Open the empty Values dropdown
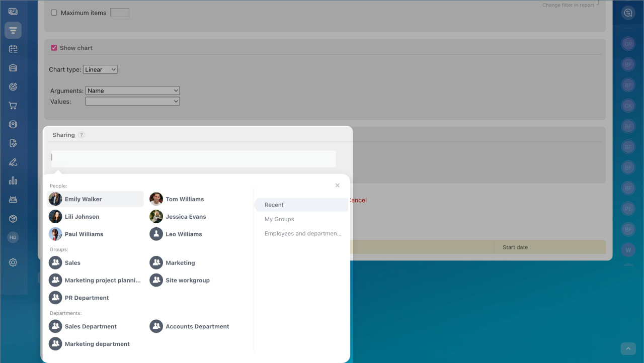 (x=132, y=102)
